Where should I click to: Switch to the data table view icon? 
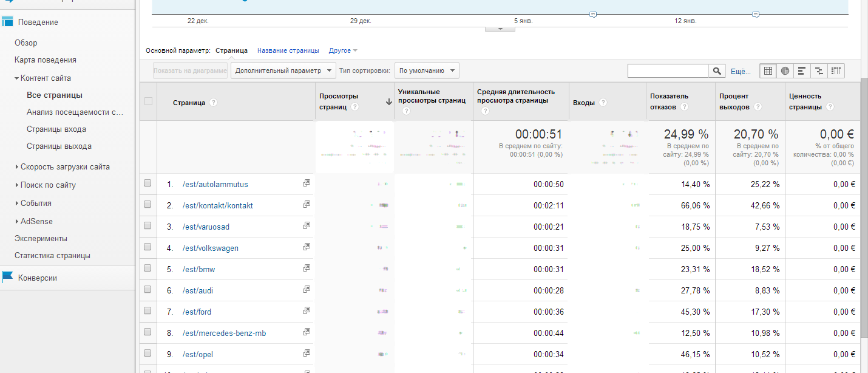[x=768, y=70]
